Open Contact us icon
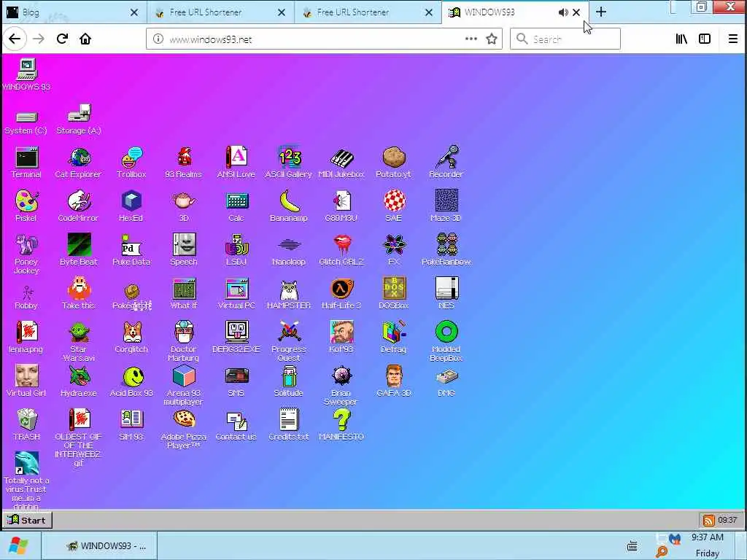 coord(236,425)
